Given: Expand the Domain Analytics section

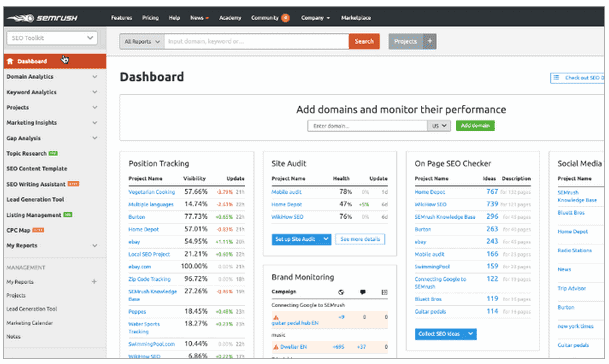Looking at the screenshot, I should (95, 77).
